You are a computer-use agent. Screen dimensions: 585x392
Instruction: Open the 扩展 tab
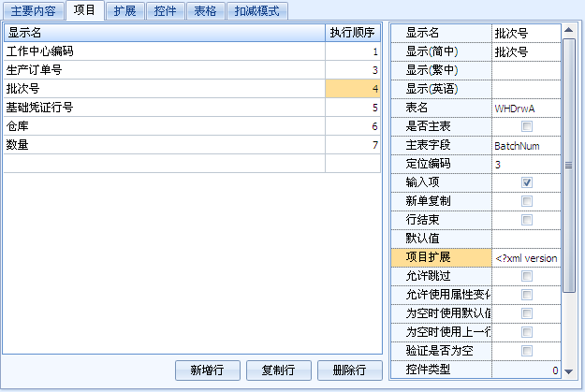click(124, 11)
